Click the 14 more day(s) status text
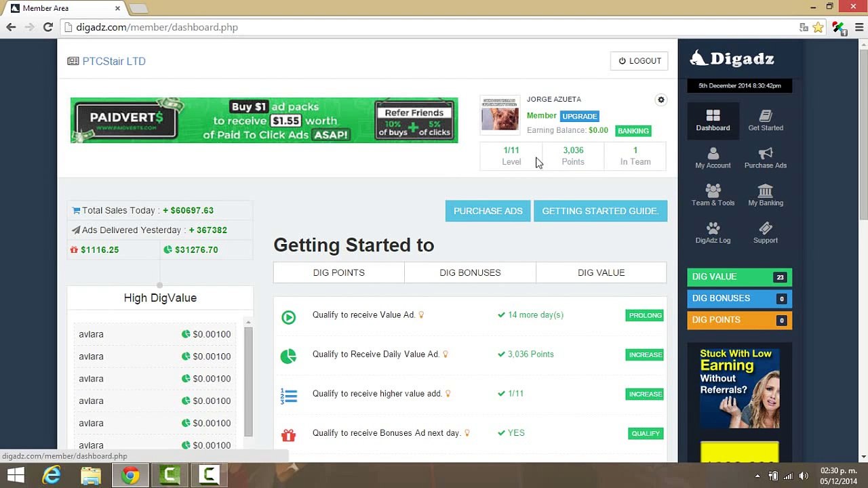The image size is (868, 488). tap(536, 315)
